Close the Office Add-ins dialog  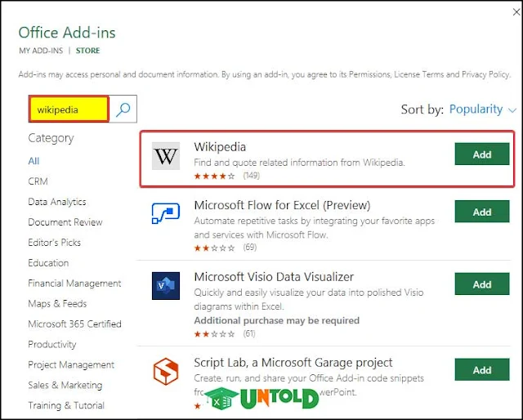point(516,12)
